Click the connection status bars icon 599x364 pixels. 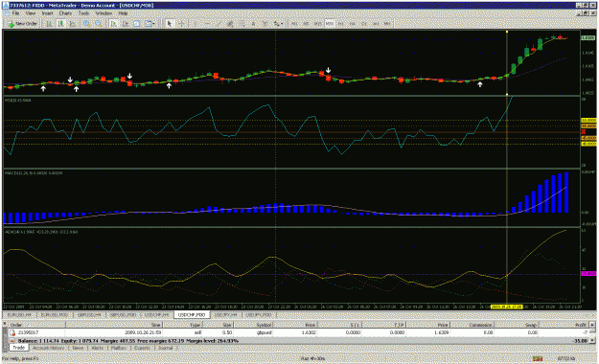tap(538, 358)
